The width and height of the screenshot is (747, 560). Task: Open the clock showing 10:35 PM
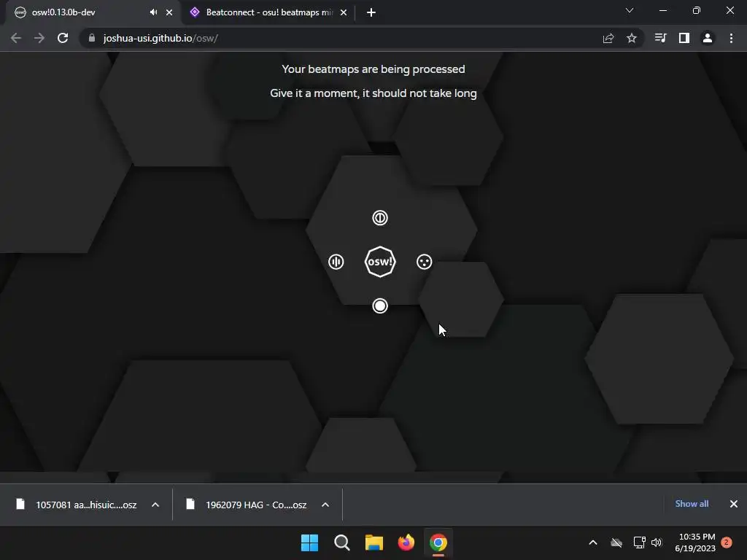coord(695,542)
